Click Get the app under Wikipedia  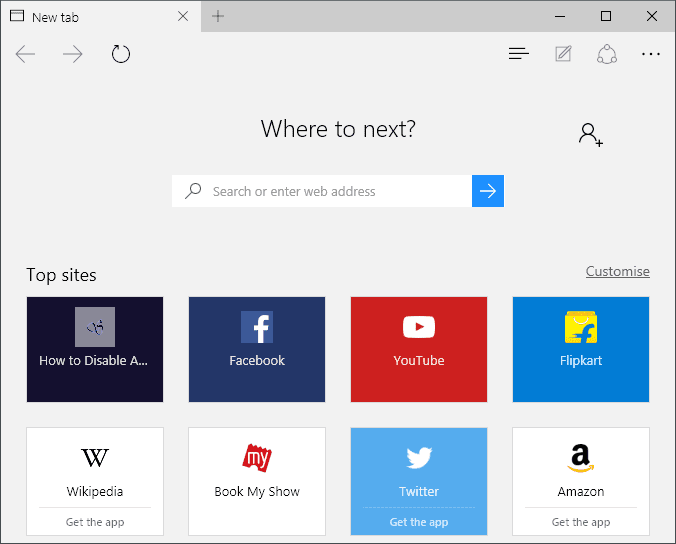click(x=95, y=522)
